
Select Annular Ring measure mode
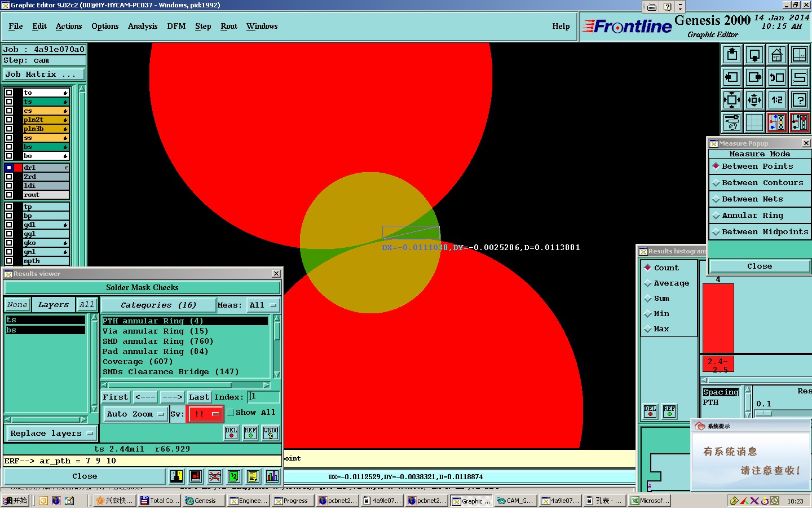click(760, 216)
